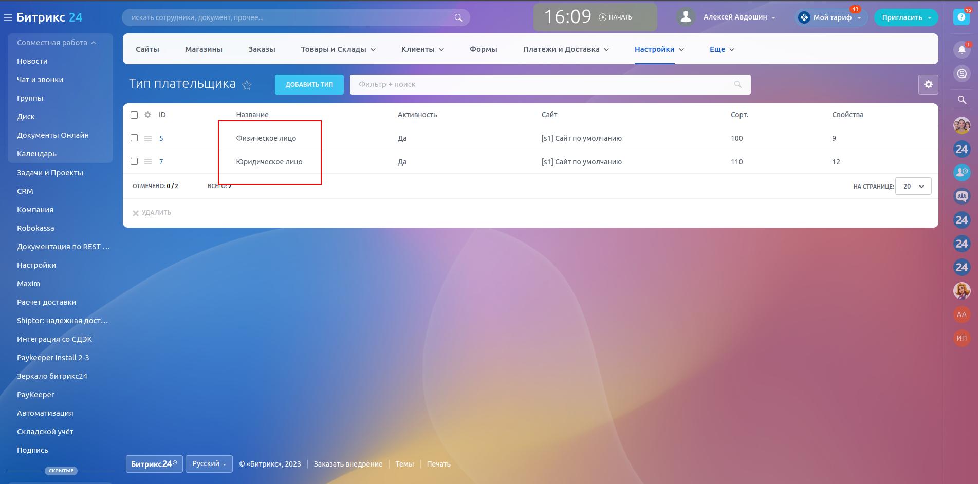Check the box for the Юридическое лицо row
980x484 pixels.
click(x=134, y=161)
